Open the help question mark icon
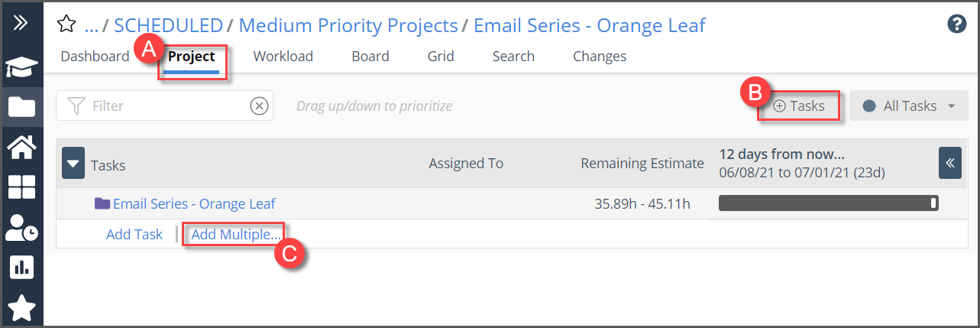980x328 pixels. coord(957,24)
